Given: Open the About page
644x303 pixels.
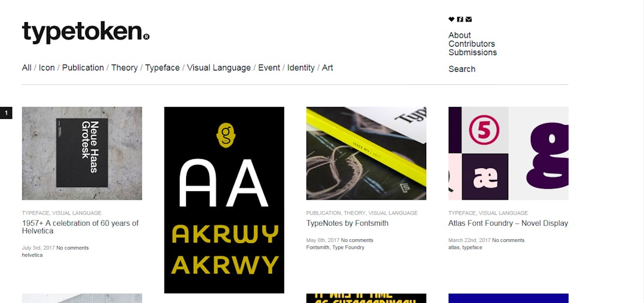Looking at the screenshot, I should tap(460, 35).
